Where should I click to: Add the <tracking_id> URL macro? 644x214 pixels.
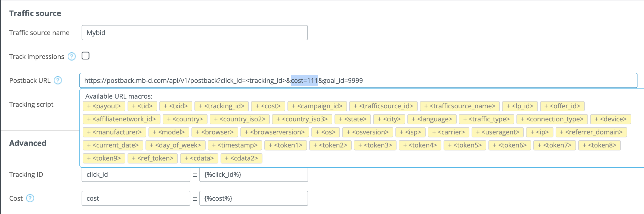[221, 106]
